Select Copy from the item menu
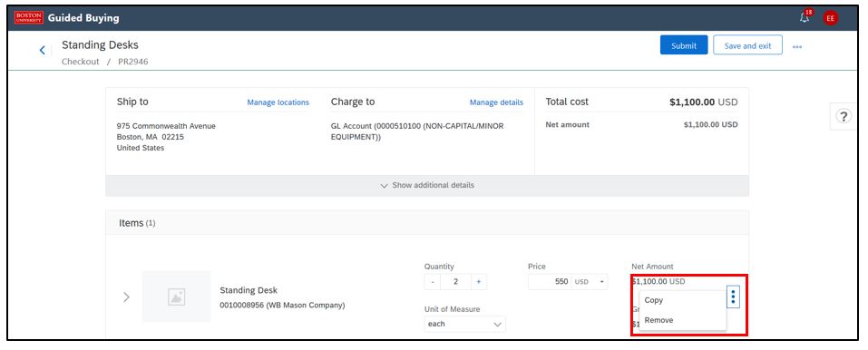Screen dimensions: 868x350 pos(654,300)
